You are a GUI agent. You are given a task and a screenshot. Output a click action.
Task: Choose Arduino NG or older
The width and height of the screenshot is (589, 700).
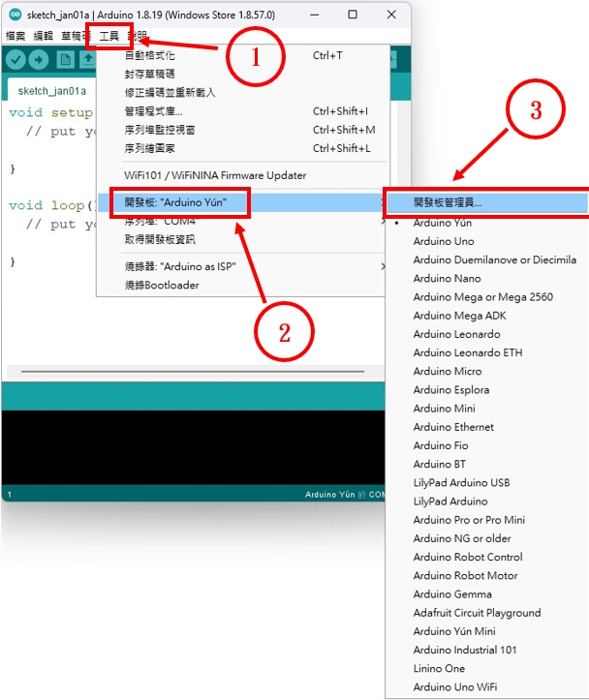pos(487,538)
